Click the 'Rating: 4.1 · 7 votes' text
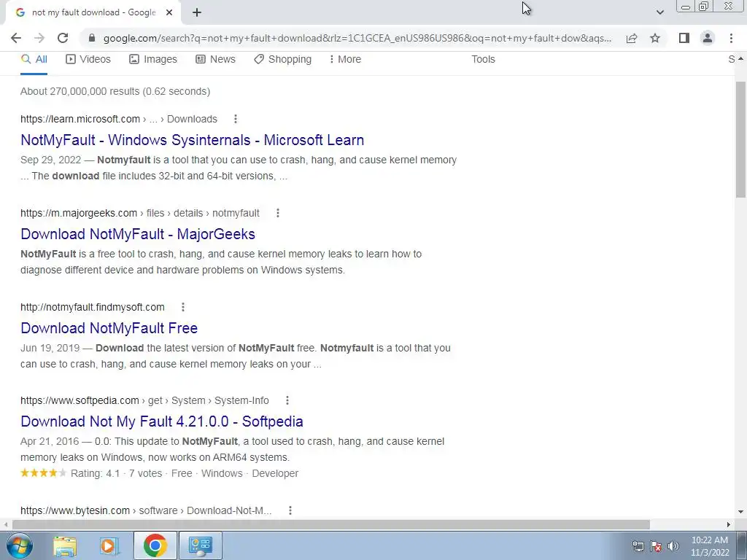747x560 pixels. click(116, 473)
